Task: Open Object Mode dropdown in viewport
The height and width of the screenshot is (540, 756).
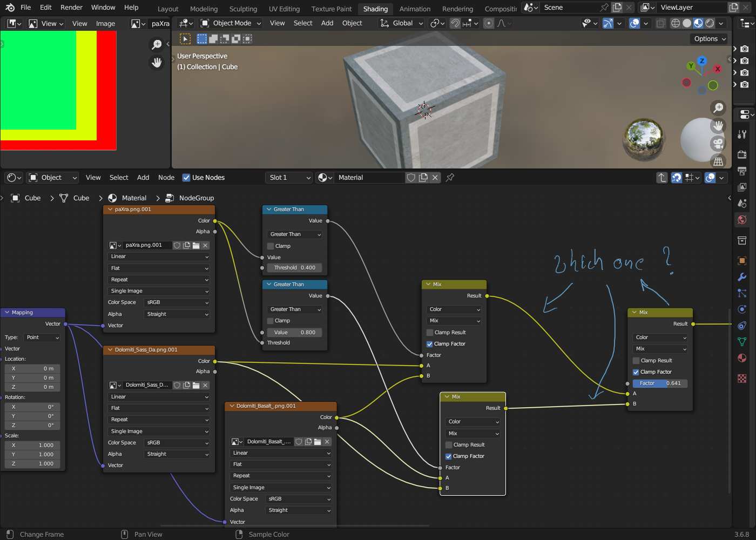Action: click(x=231, y=23)
